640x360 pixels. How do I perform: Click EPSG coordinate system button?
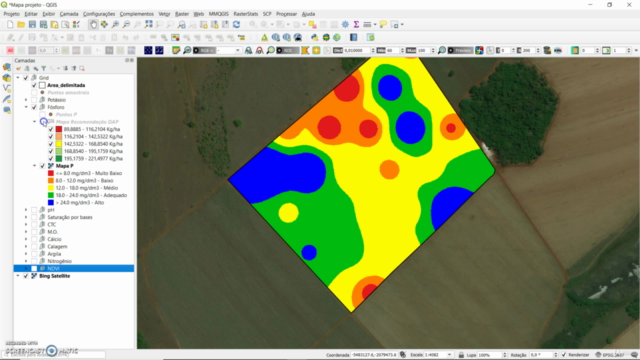click(611, 355)
